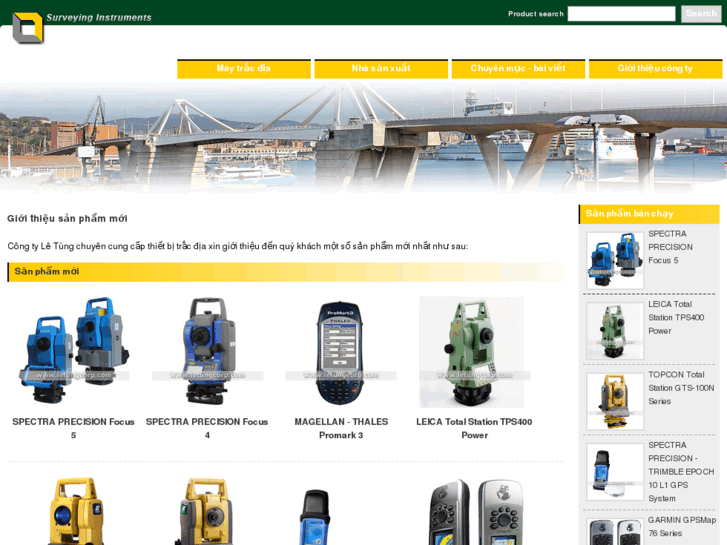
Task: Click sidebar link GARMIN GPSMap 76 Series
Action: point(682,527)
